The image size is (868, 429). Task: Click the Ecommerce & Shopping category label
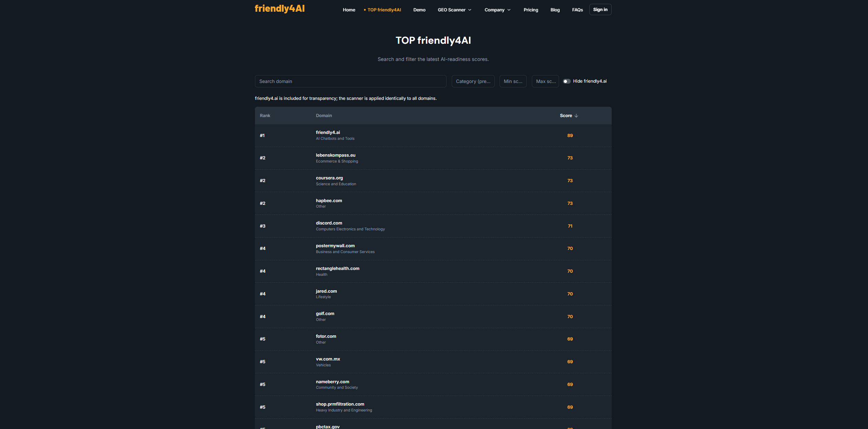click(x=337, y=161)
